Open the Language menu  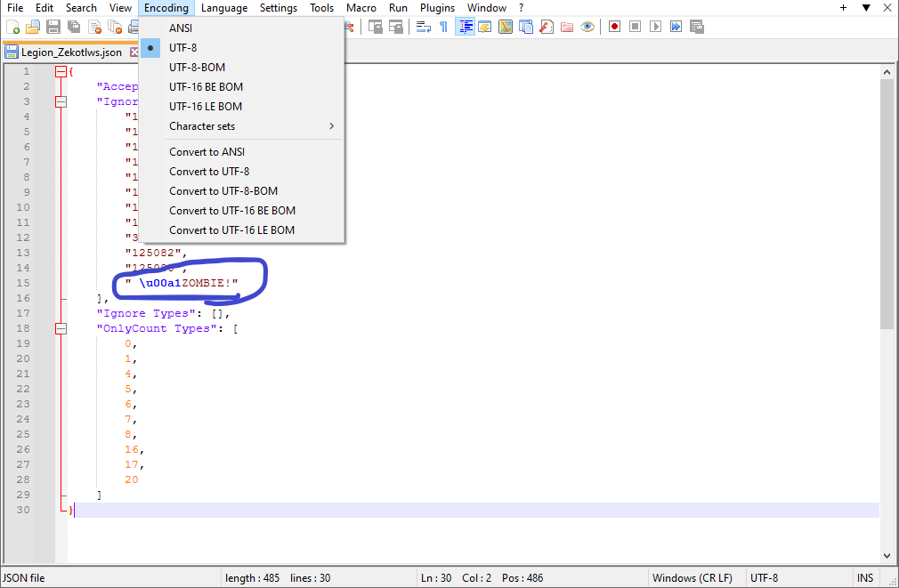click(x=224, y=8)
